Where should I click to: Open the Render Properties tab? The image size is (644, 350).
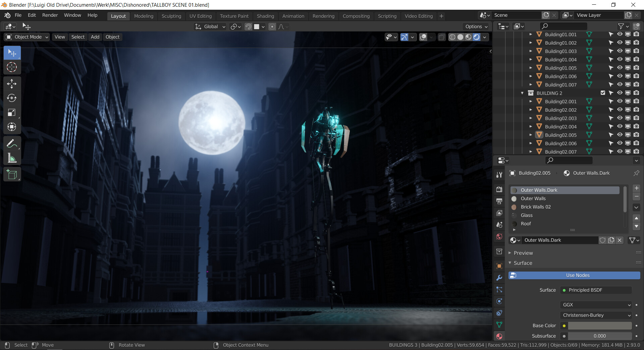pos(499,189)
